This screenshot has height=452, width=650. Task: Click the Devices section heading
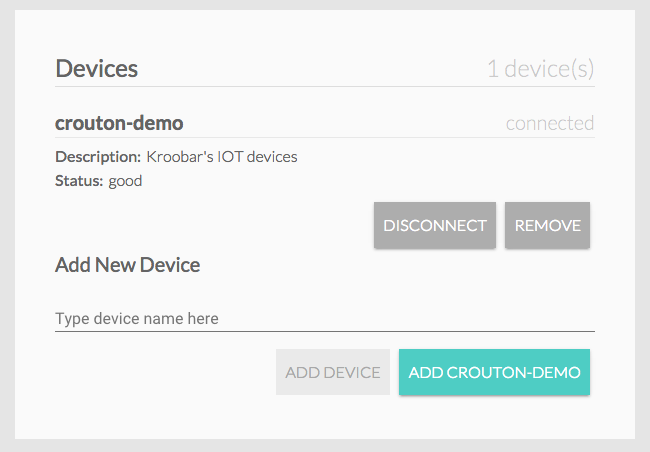point(97,69)
